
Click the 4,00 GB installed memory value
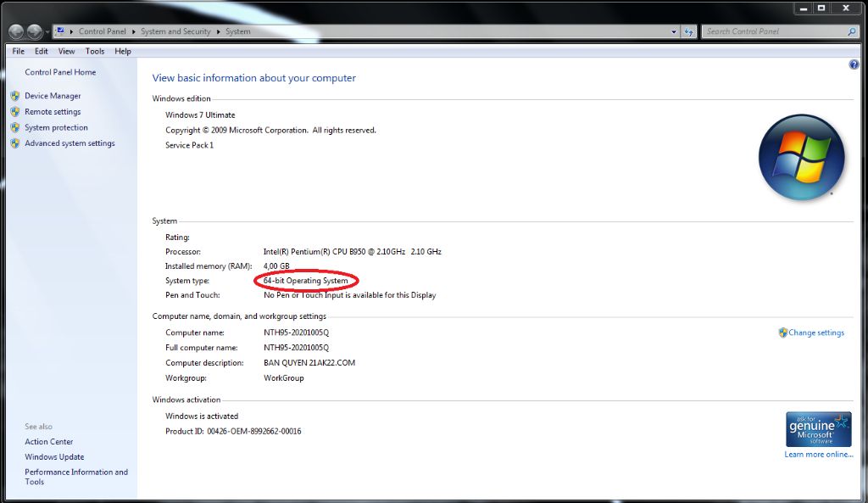(x=276, y=265)
